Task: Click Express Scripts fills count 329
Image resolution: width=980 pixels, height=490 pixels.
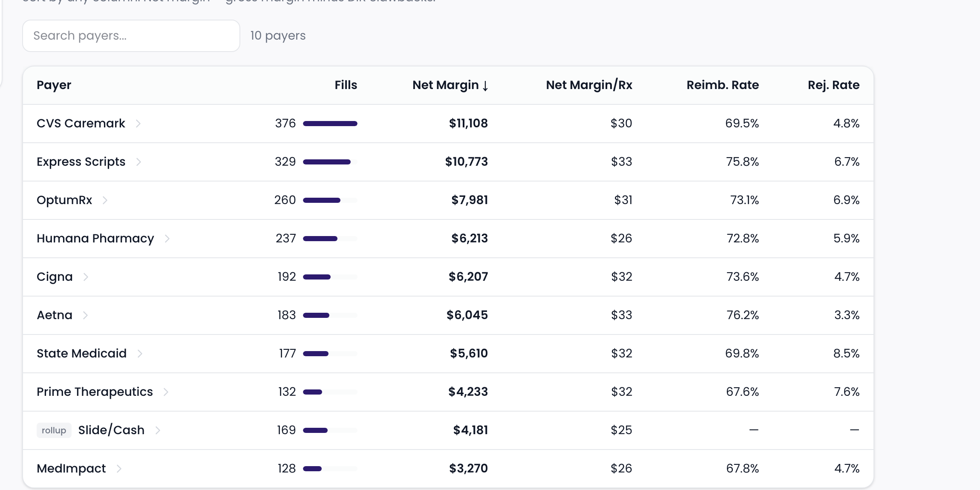Action: pyautogui.click(x=285, y=162)
